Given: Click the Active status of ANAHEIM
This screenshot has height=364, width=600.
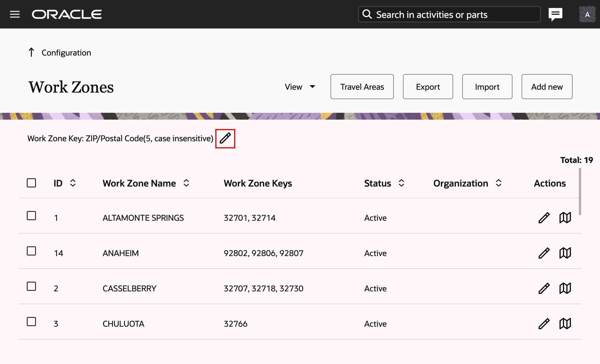Looking at the screenshot, I should point(375,253).
